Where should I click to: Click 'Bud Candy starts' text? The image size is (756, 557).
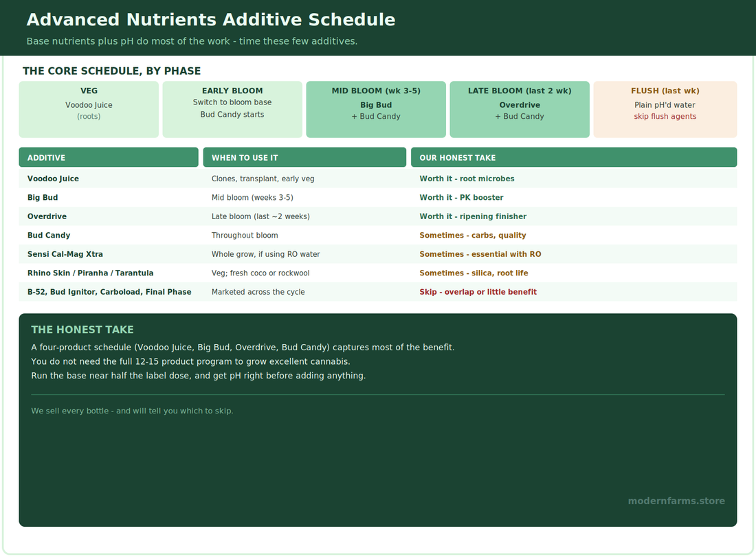coord(232,115)
